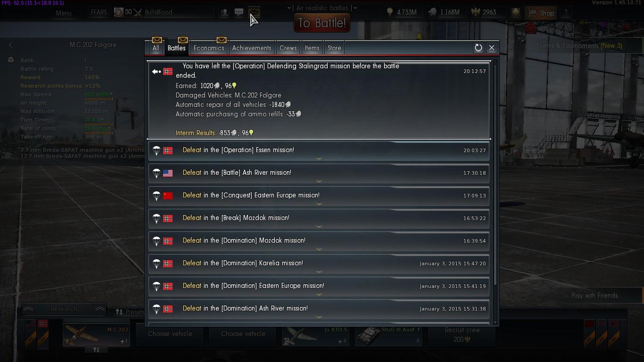The image size is (644, 362).
Task: Click the golden eagles currency icon
Action: pyautogui.click(x=475, y=12)
